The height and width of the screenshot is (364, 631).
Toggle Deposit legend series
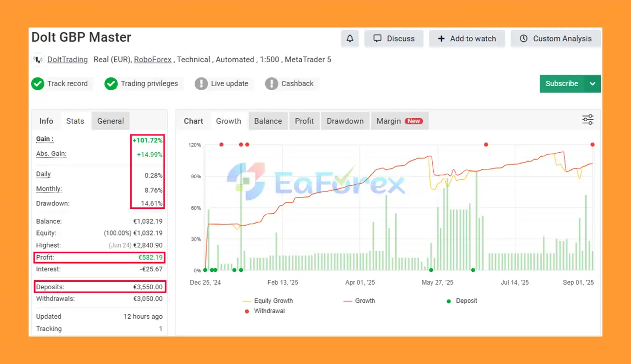coord(461,301)
